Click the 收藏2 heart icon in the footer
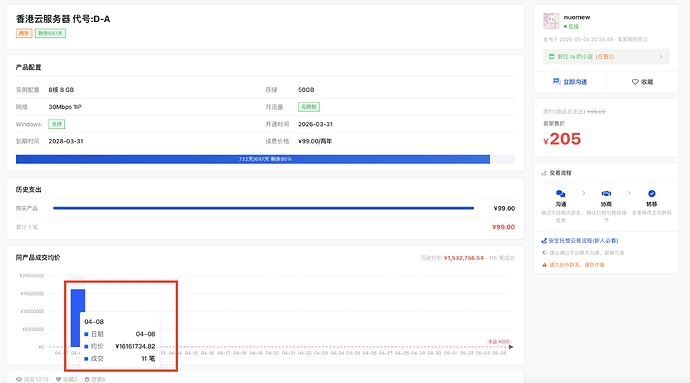Image resolution: width=690 pixels, height=383 pixels. pyautogui.click(x=59, y=379)
